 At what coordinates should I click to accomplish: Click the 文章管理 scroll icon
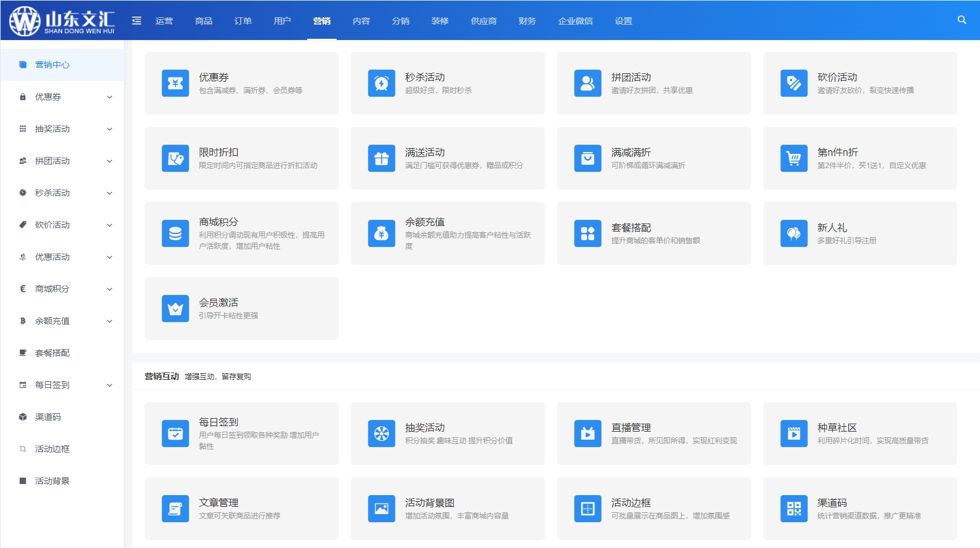point(175,509)
